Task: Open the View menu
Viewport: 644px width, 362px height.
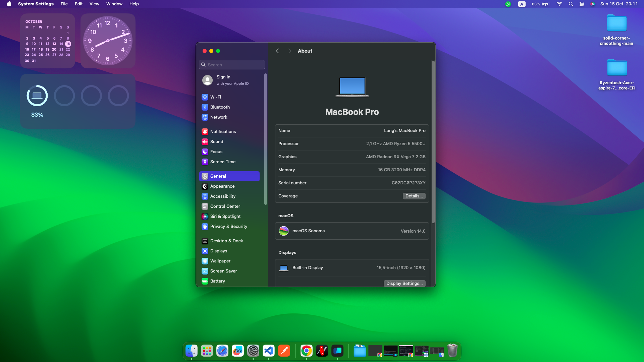Action: [94, 4]
